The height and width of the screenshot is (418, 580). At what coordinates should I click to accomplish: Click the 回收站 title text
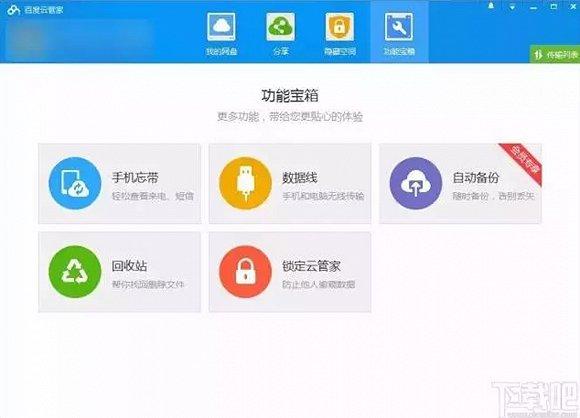click(129, 266)
